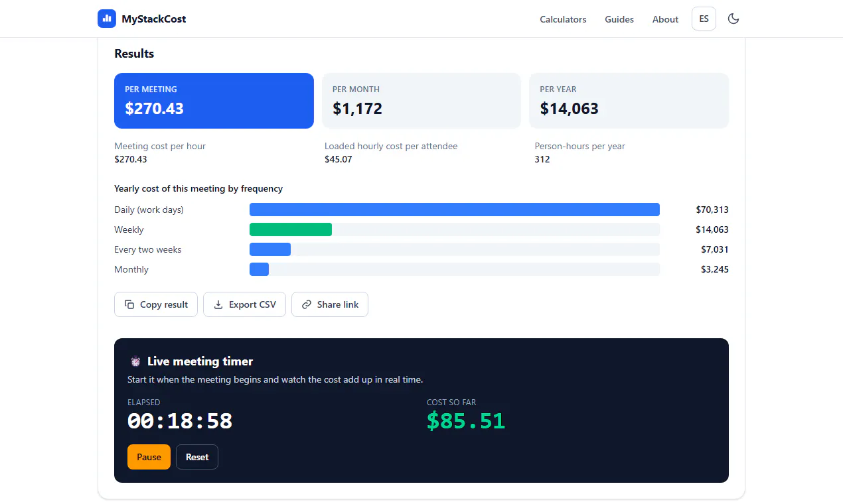This screenshot has height=504, width=843.
Task: Click the alarm clock icon beside Live meeting timer
Action: click(135, 361)
